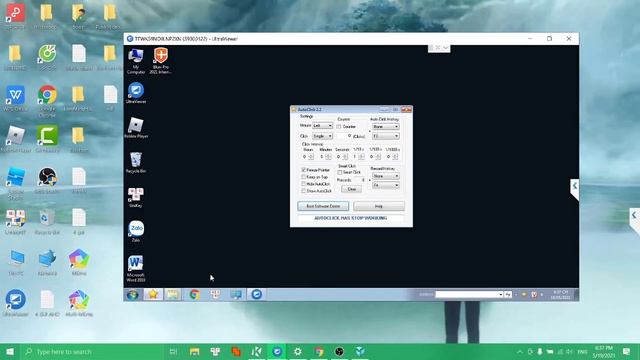Open the This PC icon on local desktop
The image size is (640, 360).
click(x=16, y=262)
